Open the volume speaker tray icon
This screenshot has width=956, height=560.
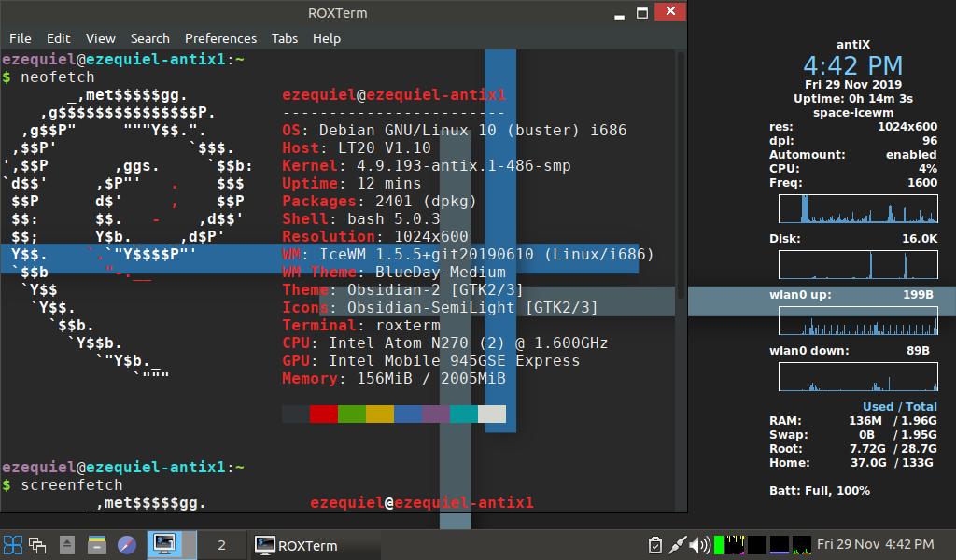(x=700, y=545)
